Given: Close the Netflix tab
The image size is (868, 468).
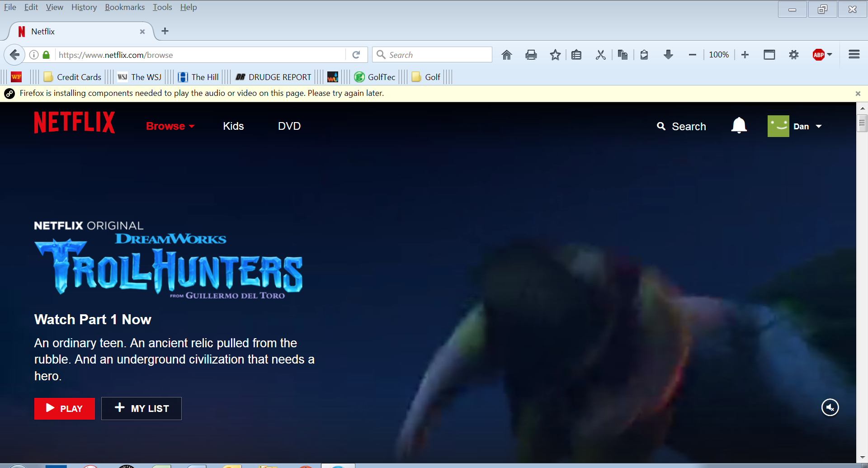Looking at the screenshot, I should 142,32.
